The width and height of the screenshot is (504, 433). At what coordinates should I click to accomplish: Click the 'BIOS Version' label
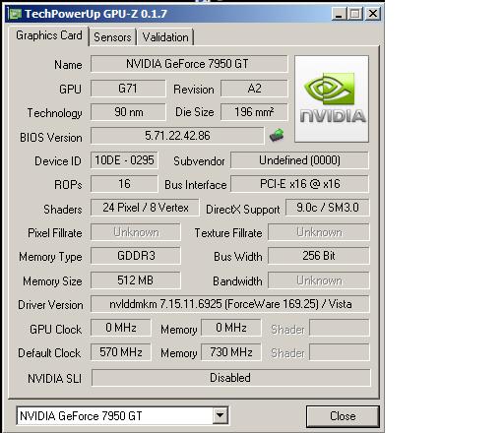51,138
